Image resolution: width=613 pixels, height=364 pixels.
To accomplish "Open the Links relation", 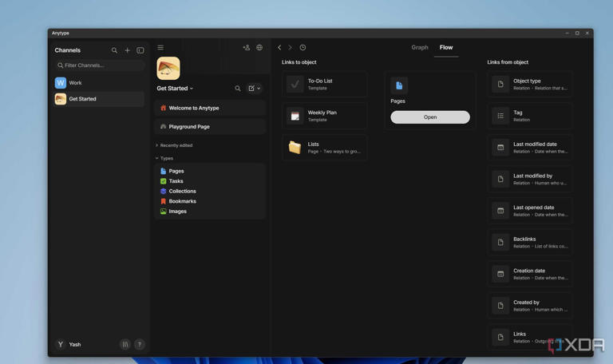I will pyautogui.click(x=530, y=337).
